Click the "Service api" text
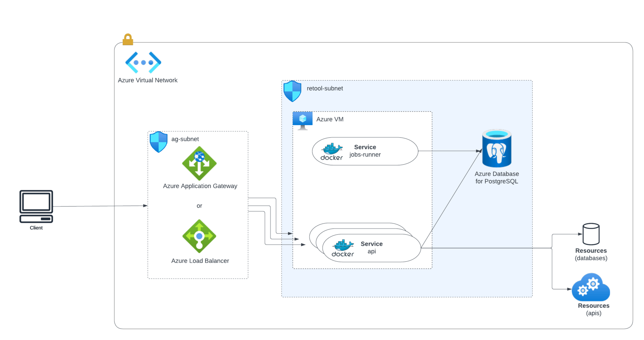The height and width of the screenshot is (340, 644). (x=372, y=248)
